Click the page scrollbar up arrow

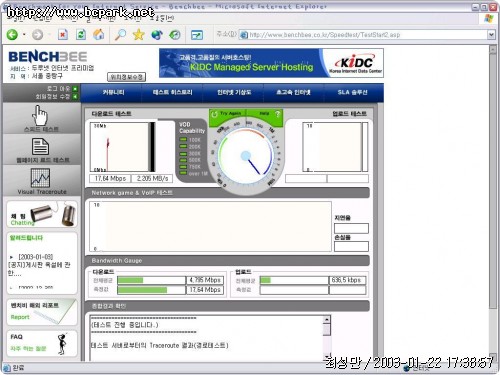(x=493, y=49)
